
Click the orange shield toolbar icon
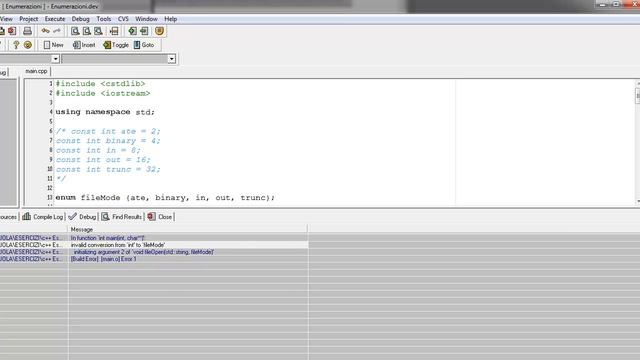pyautogui.click(x=160, y=31)
